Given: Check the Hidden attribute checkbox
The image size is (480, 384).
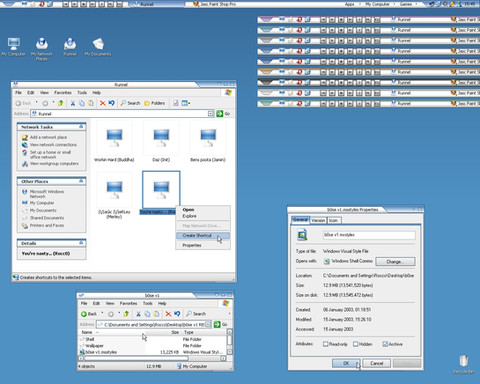Looking at the screenshot, I should (x=355, y=344).
